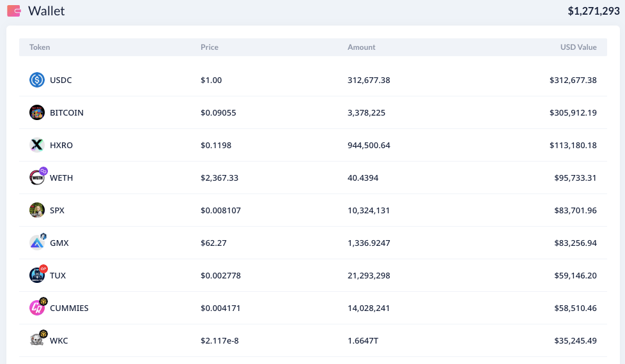625x364 pixels.
Task: Click the Token column header
Action: point(40,47)
